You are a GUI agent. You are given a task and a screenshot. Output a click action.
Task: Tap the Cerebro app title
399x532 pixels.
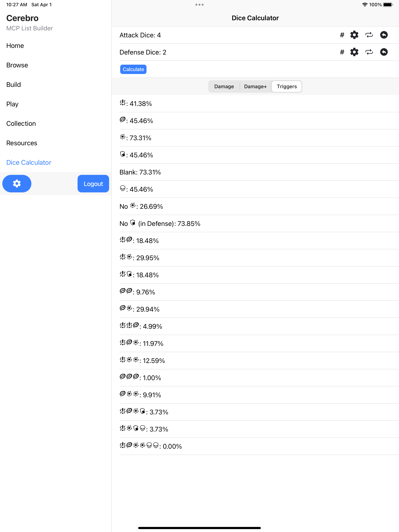pyautogui.click(x=22, y=18)
